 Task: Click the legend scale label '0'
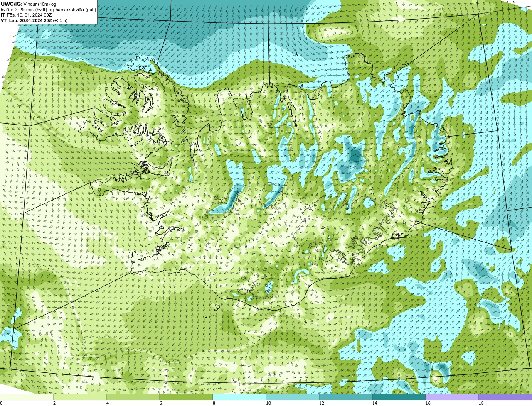coord(1,403)
